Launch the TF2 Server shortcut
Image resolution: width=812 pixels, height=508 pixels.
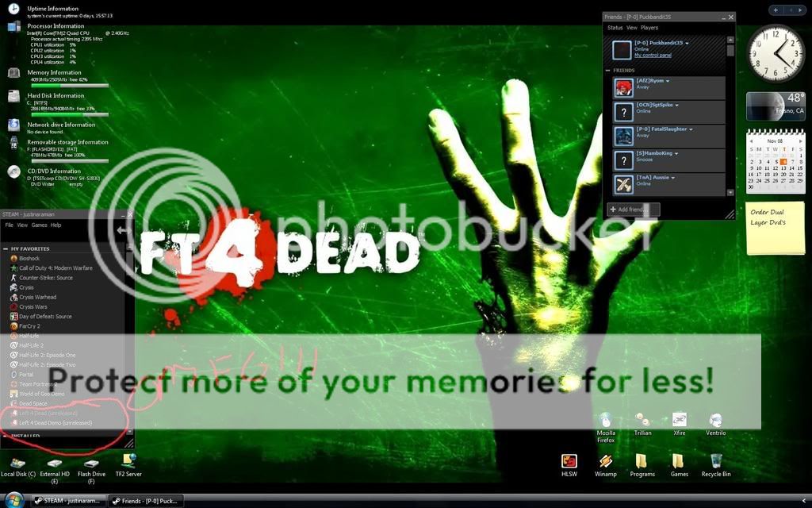(128, 465)
